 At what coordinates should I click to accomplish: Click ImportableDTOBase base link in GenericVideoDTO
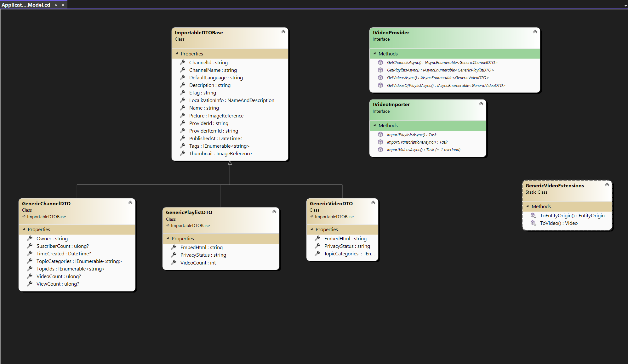334,217
